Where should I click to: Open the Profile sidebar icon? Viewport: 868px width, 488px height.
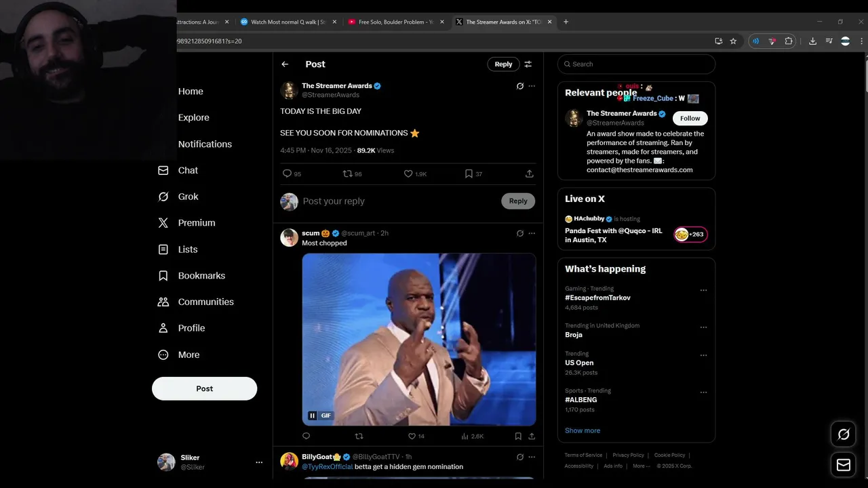point(163,328)
